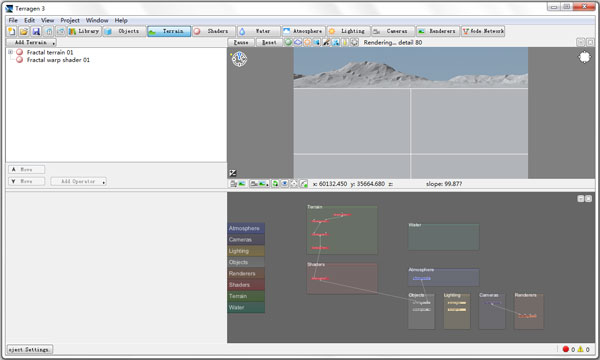
Task: Open the Add Terrain dropdown
Action: [31, 42]
